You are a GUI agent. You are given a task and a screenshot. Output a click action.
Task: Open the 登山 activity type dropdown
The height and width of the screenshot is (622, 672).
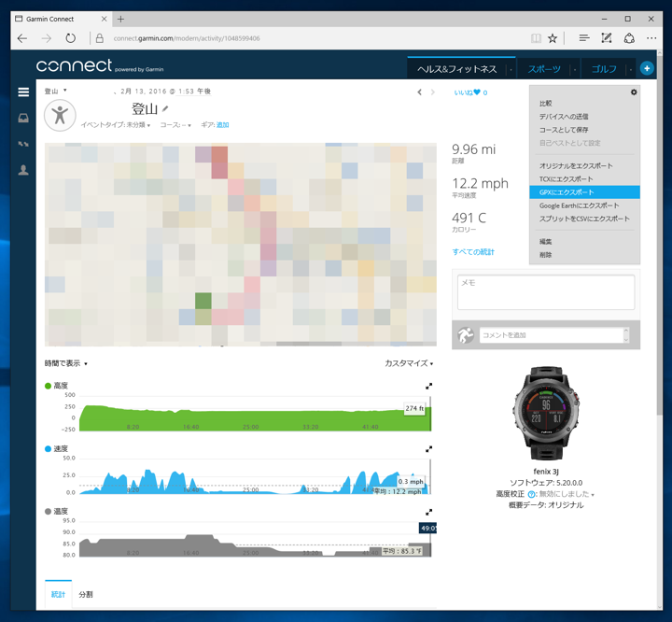pos(56,91)
